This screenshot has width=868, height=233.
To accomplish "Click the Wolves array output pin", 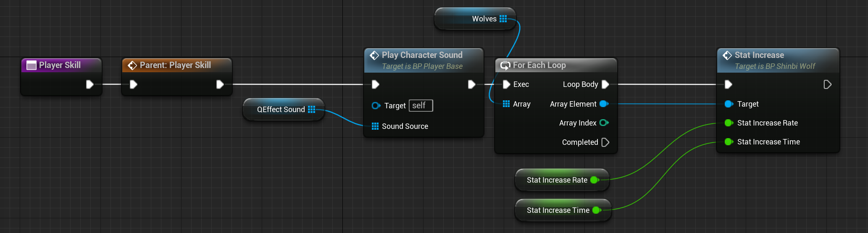I will click(x=503, y=18).
